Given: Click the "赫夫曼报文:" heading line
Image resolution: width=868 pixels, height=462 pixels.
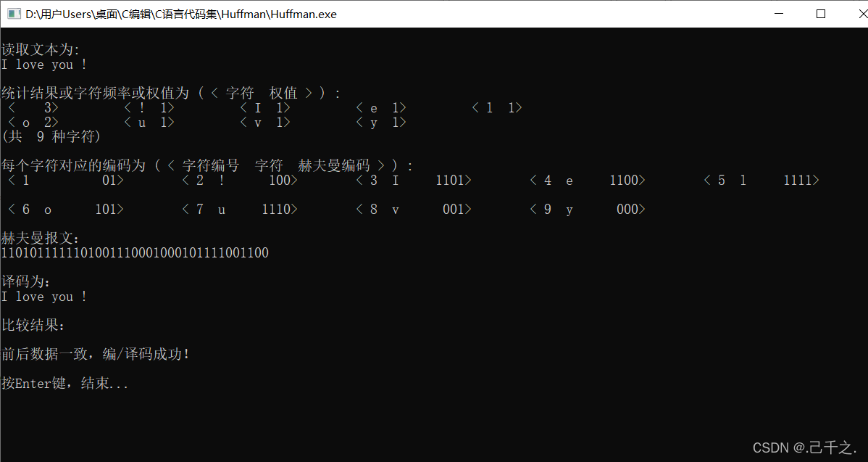Looking at the screenshot, I should (x=41, y=238).
